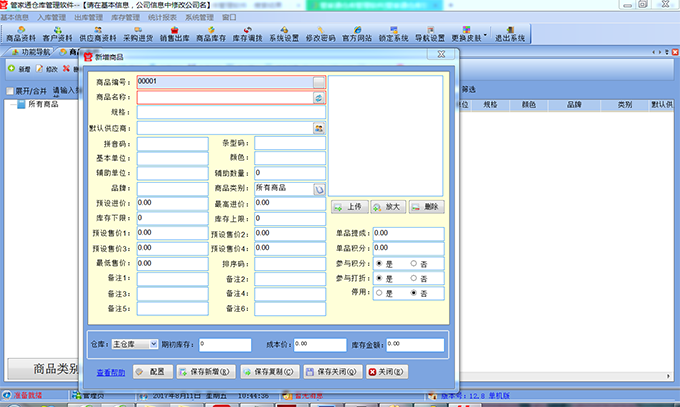The width and height of the screenshot is (680, 407).
Task: Select 是 for 参与积分
Action: point(379,263)
